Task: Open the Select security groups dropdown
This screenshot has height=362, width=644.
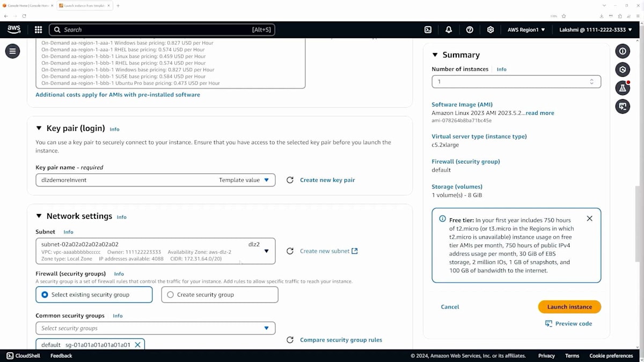Action: pos(156,328)
